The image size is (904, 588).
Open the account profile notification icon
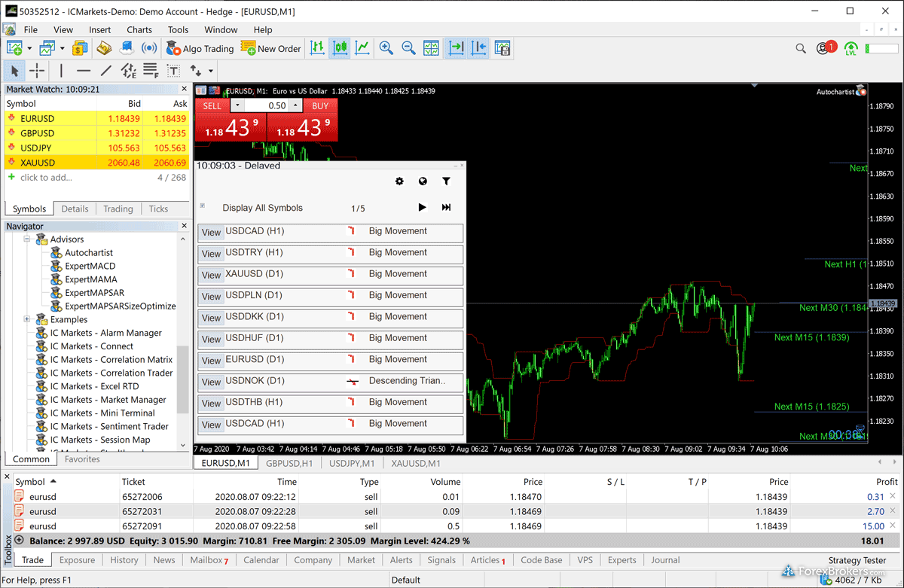click(826, 47)
